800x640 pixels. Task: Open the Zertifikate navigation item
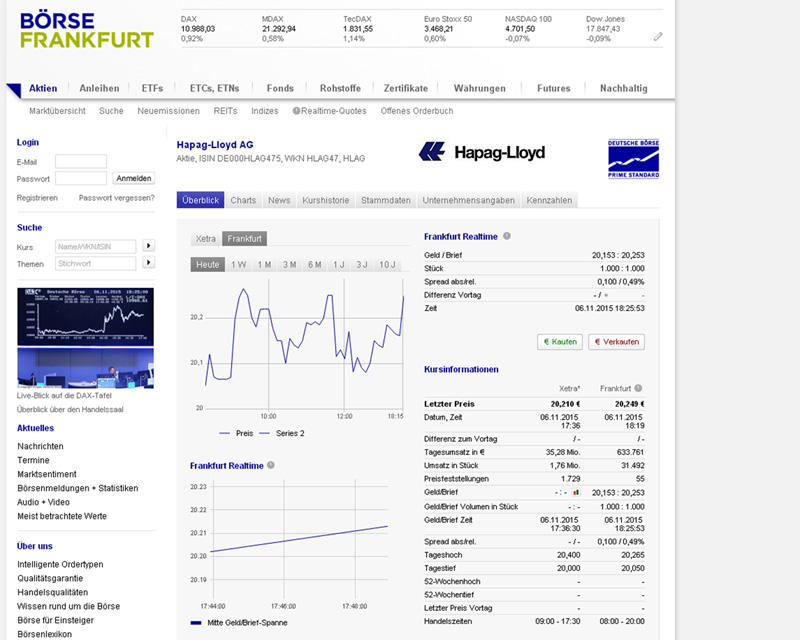pos(406,88)
